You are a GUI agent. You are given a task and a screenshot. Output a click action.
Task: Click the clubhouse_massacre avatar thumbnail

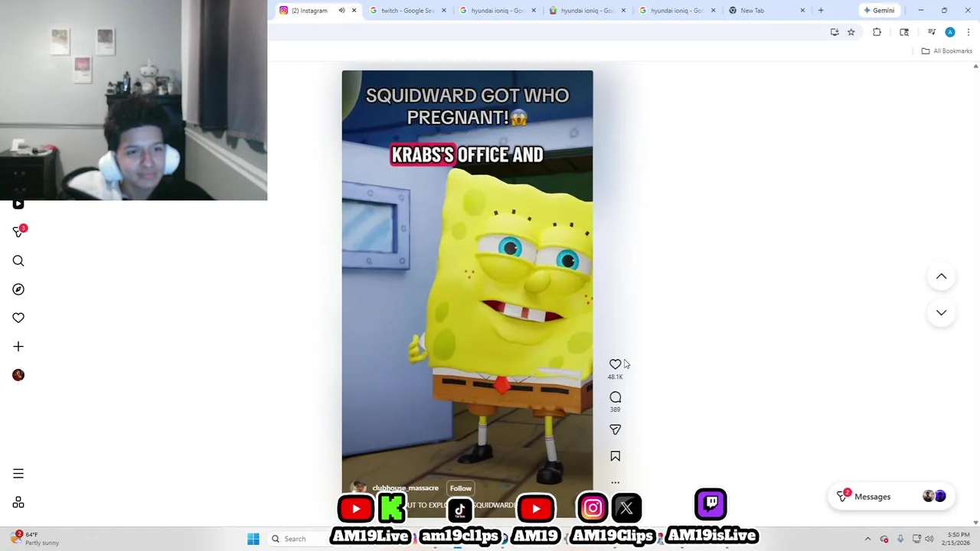tap(358, 488)
